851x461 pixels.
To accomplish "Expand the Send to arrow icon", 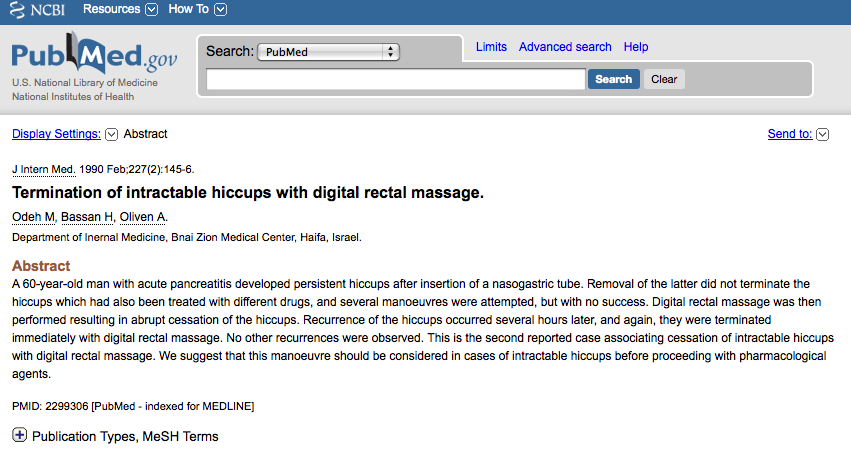I will click(822, 135).
